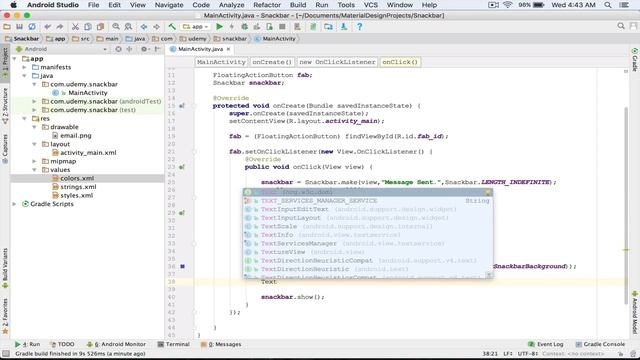Navigate forward with the right arrow icon
Screen dimensions: 640x360
pos(156,27)
